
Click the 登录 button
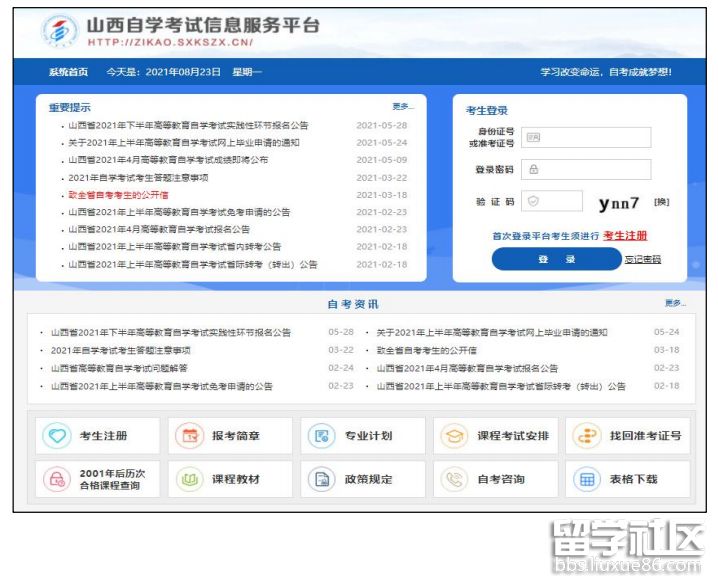coord(556,259)
